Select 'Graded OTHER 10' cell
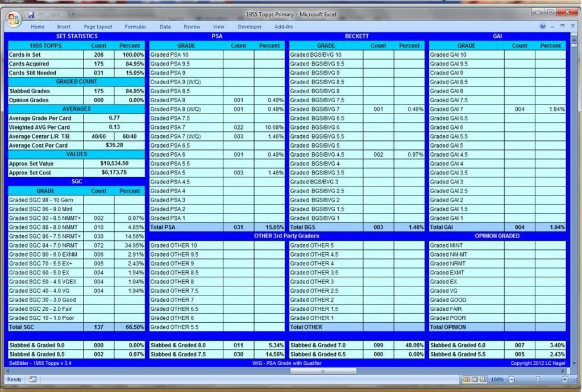The image size is (582, 392). coord(186,245)
